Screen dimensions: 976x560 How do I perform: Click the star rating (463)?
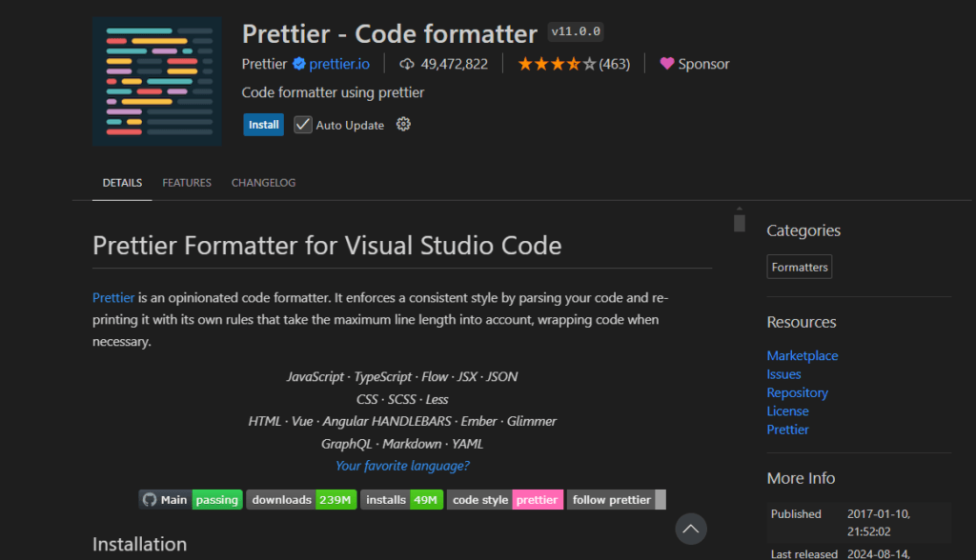tap(574, 64)
